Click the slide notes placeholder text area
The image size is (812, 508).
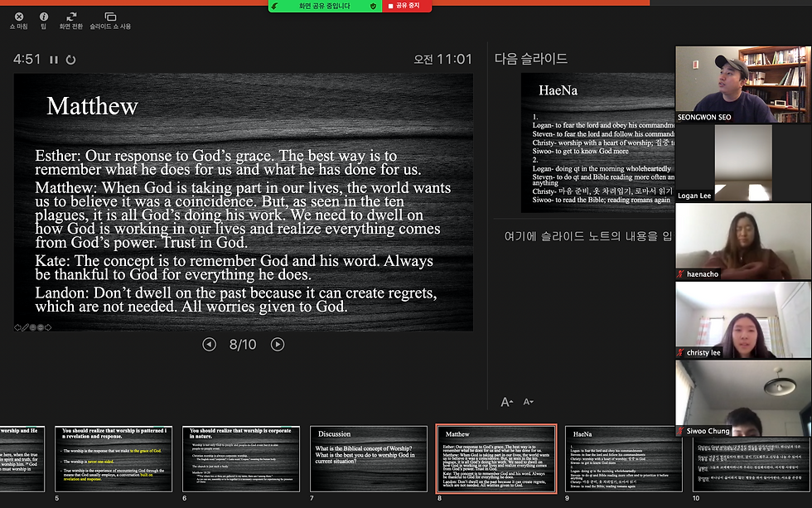click(x=588, y=237)
